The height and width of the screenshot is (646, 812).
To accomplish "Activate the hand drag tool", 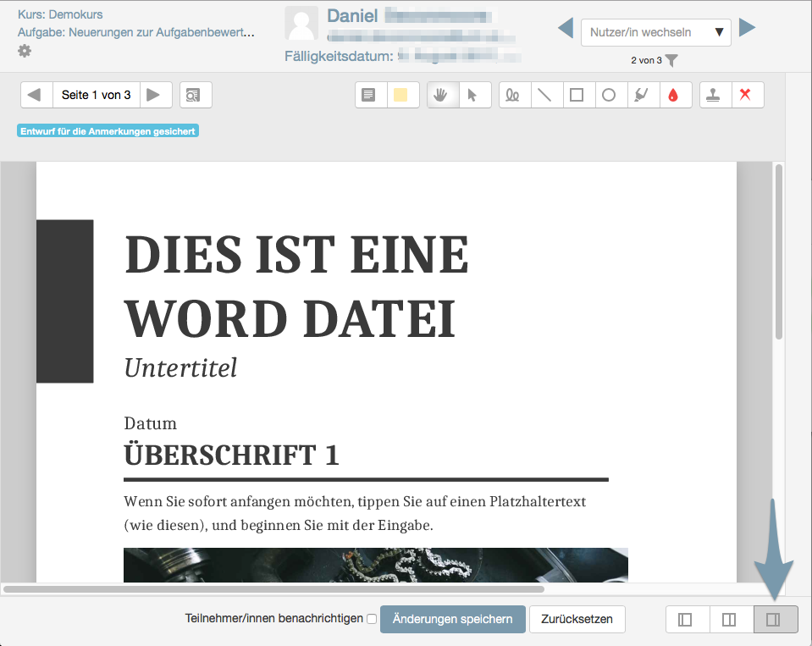I will 441,95.
